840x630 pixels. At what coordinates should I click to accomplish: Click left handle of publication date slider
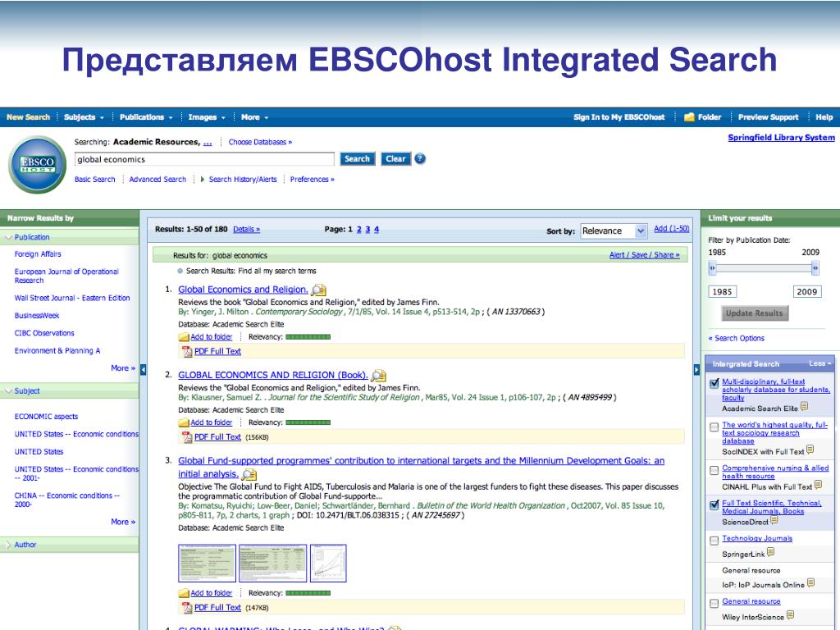tap(712, 267)
